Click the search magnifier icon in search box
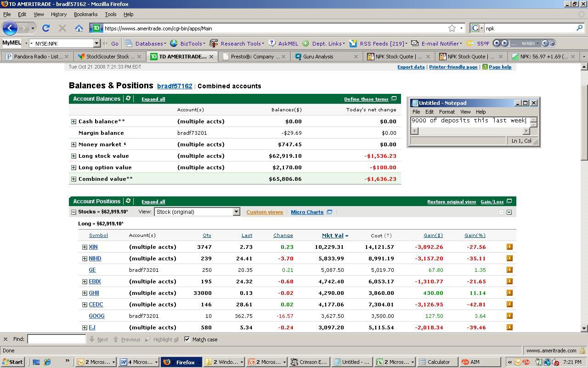Screen dimensions: 588x368 pyautogui.click(x=579, y=29)
